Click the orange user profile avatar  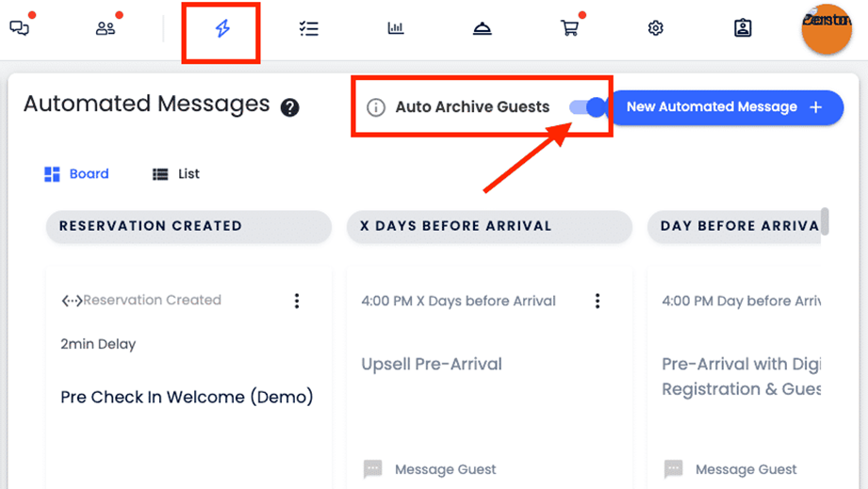[826, 29]
